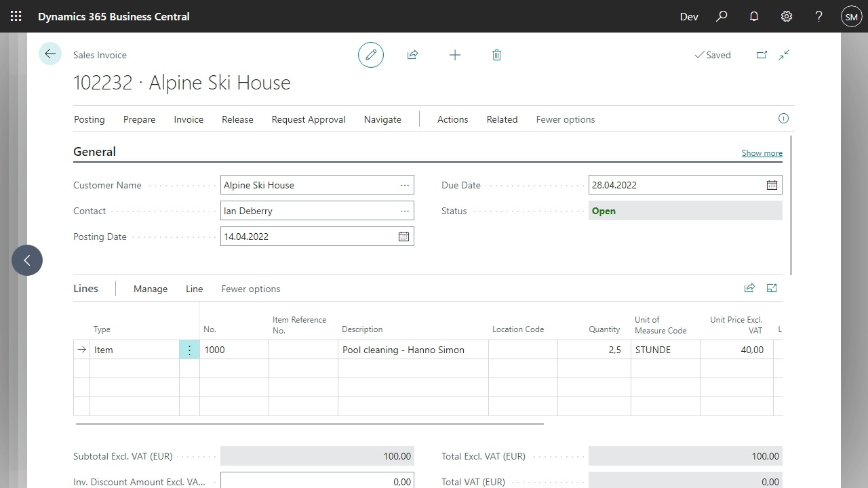Open Customer Name lookup ellipsis
Screen dimensions: 868x488
click(405, 185)
